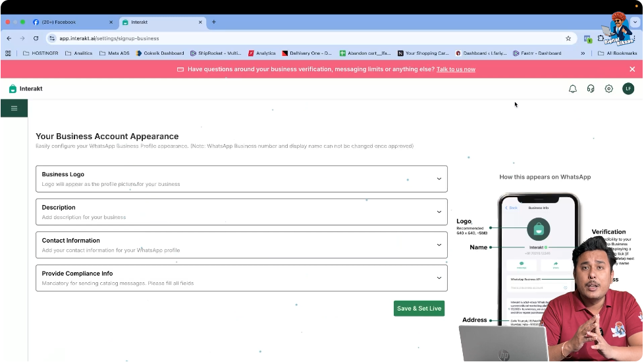Open the Analitics bookmark folder
The height and width of the screenshot is (362, 644).
point(79,53)
